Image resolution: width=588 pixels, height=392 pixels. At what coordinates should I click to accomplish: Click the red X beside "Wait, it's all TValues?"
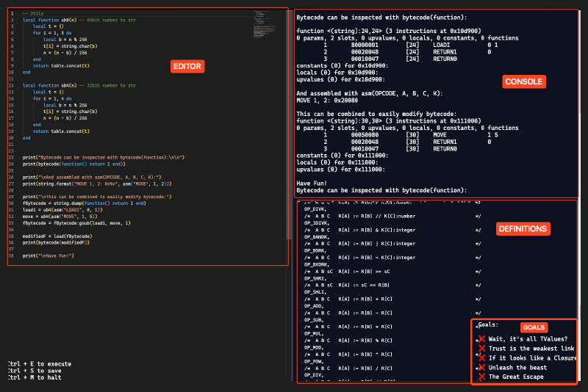click(x=481, y=338)
